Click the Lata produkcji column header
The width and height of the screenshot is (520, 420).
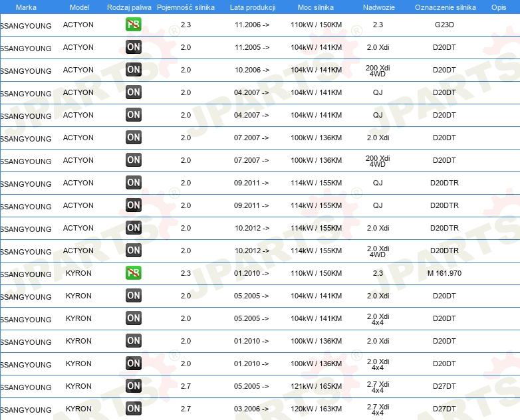[253, 7]
